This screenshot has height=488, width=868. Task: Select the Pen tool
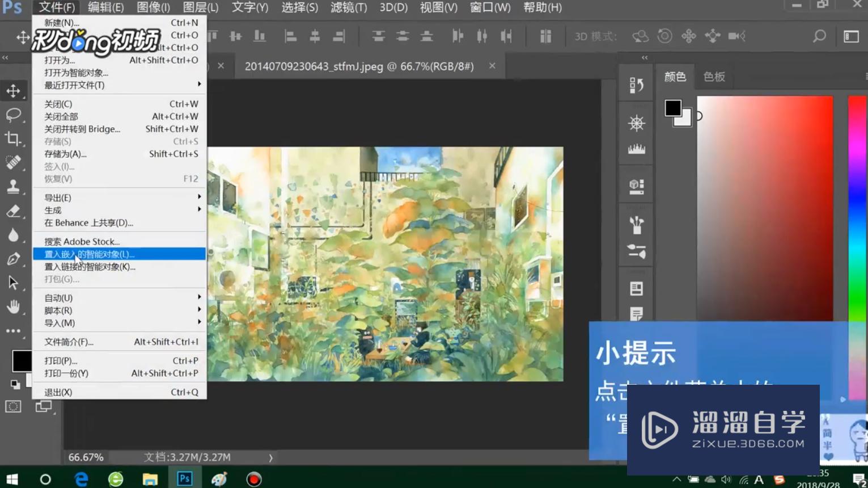pyautogui.click(x=13, y=259)
